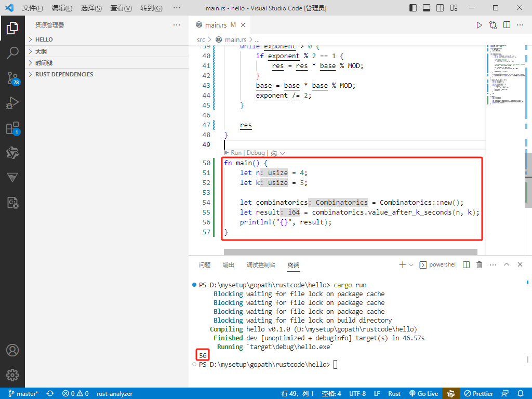Toggle primary side bar layout icon
The image size is (532, 399).
pos(413,8)
